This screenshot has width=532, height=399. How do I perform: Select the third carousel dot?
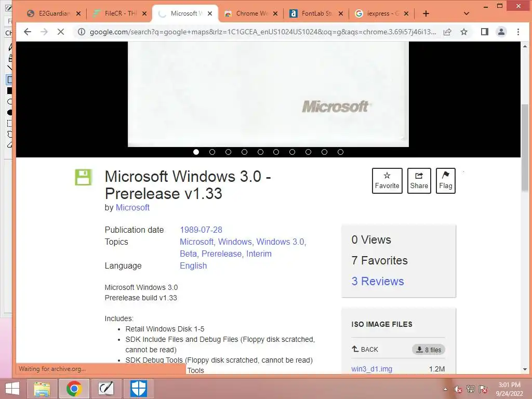point(229,152)
